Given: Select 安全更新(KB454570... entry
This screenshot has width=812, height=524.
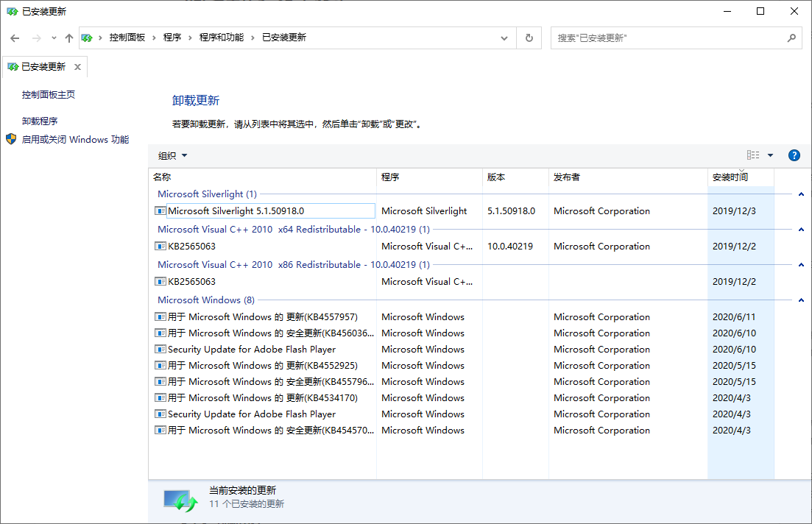Looking at the screenshot, I should coord(271,431).
